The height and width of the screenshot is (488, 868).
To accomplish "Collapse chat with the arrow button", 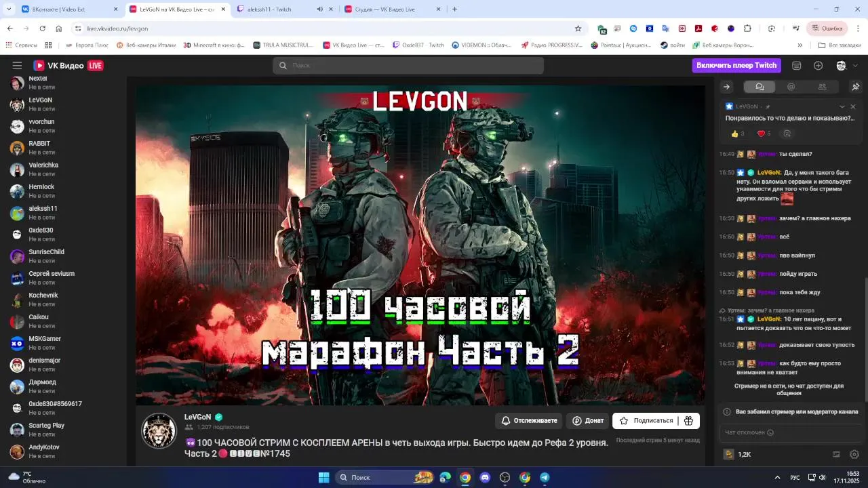I will 726,87.
